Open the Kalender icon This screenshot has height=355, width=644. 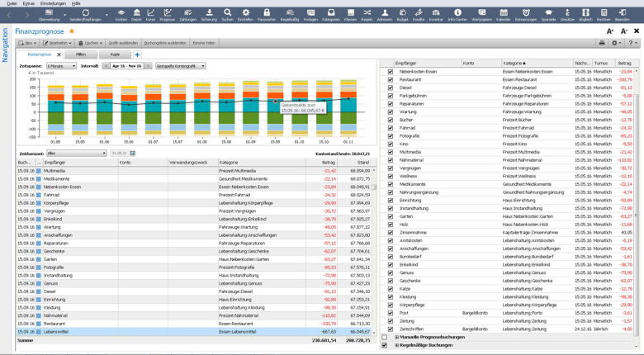coord(504,14)
